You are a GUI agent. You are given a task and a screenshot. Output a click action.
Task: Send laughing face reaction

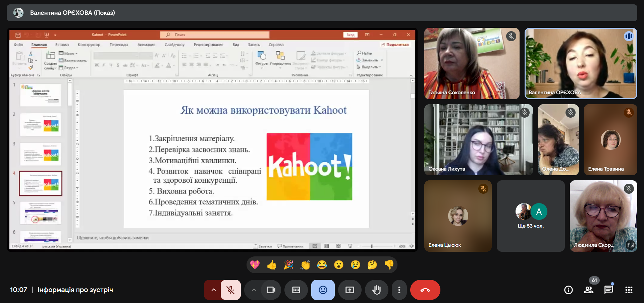click(322, 265)
